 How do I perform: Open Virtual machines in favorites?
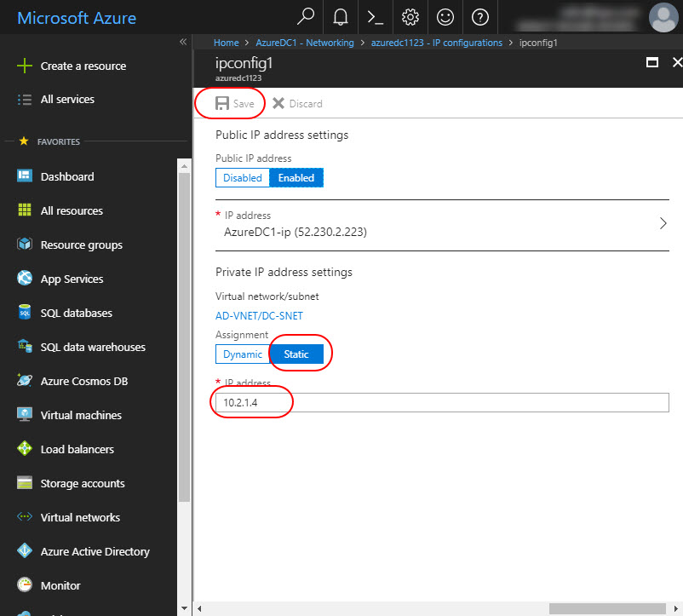pos(81,415)
